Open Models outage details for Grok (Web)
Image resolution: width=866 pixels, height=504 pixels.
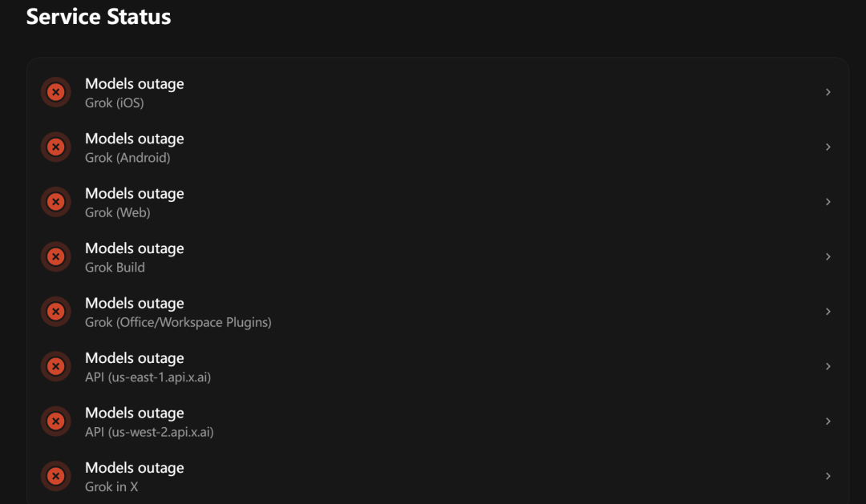tap(438, 202)
